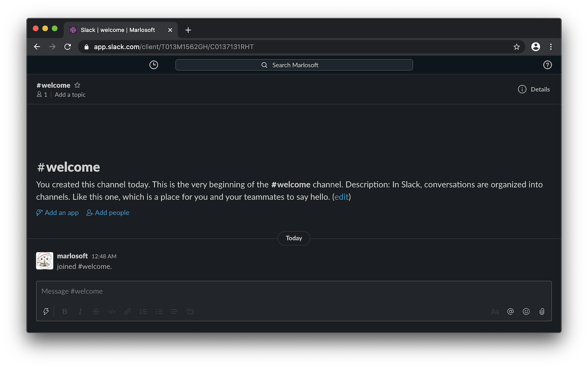Click the edit description link

(341, 197)
